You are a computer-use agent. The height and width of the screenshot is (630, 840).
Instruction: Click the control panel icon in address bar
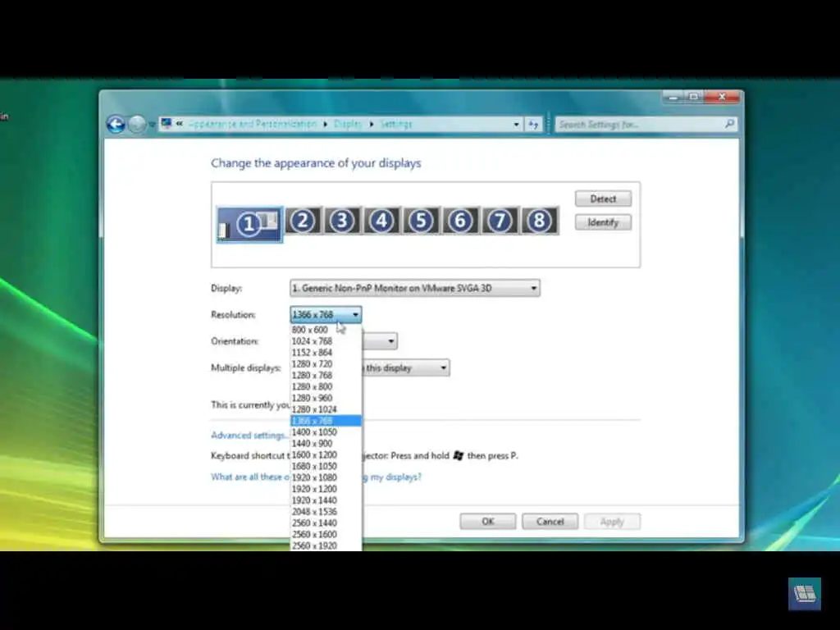click(x=167, y=124)
